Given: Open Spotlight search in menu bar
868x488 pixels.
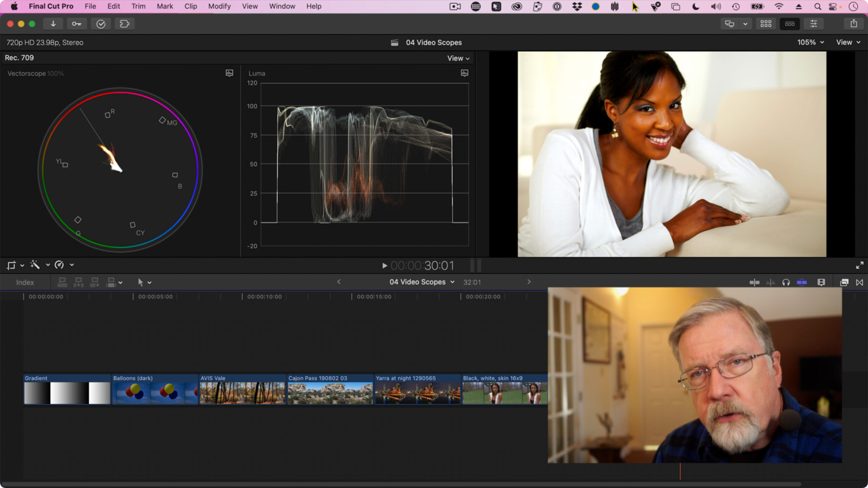Looking at the screenshot, I should 817,6.
